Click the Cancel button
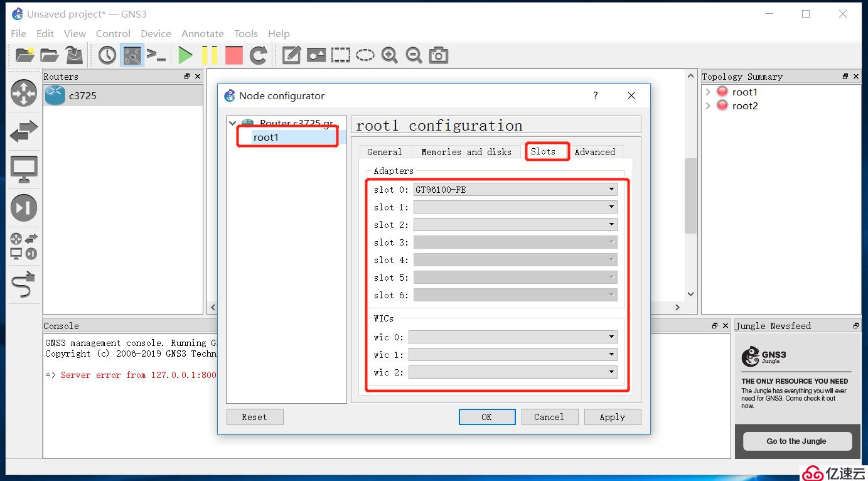The width and height of the screenshot is (868, 481). click(549, 417)
